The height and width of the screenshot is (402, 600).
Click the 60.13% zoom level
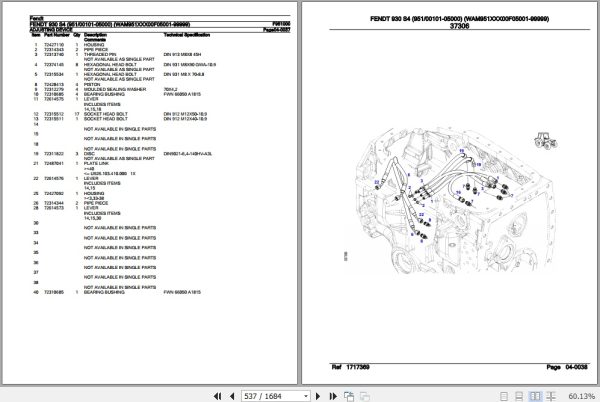[581, 396]
